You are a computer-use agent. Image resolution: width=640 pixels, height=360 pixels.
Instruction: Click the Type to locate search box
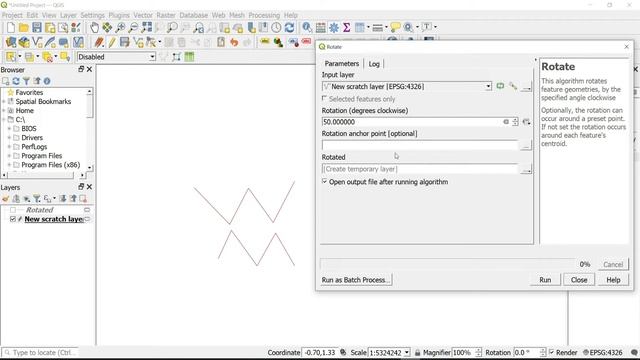[x=40, y=352]
